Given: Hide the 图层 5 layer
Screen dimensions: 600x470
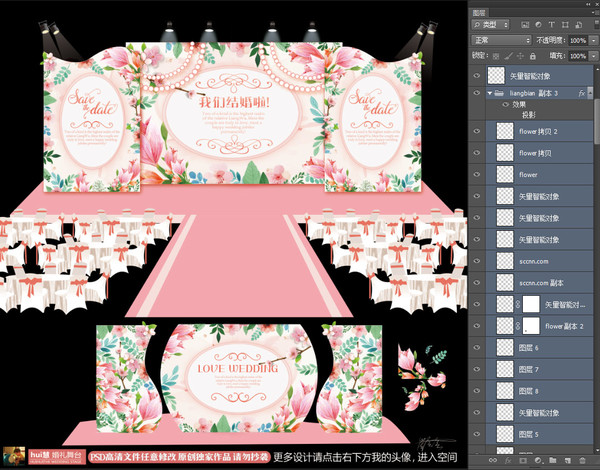Looking at the screenshot, I should (x=477, y=434).
